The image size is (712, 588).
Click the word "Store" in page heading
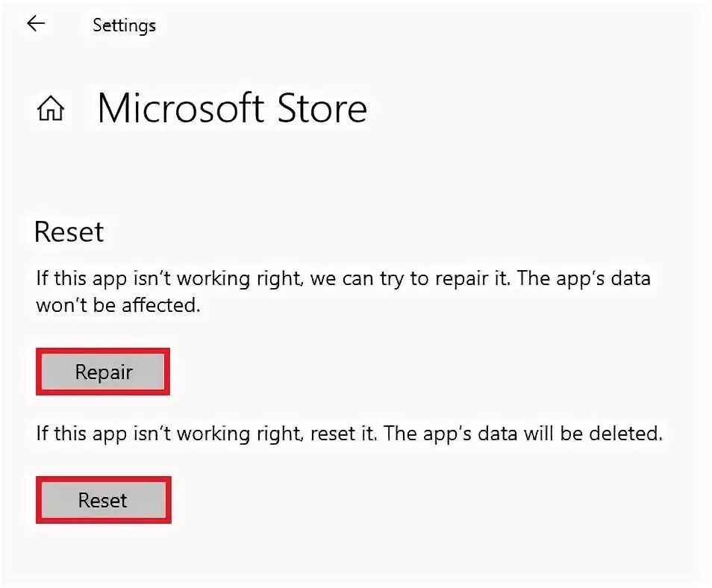coord(322,109)
